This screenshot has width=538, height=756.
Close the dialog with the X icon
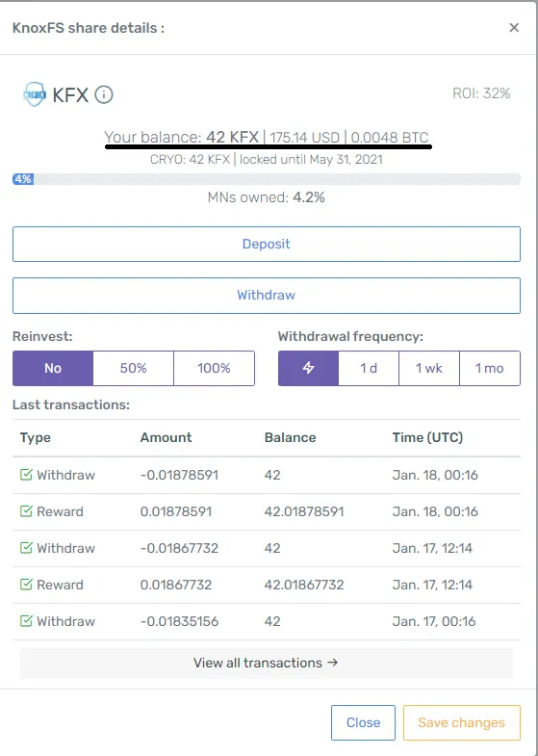tap(514, 28)
